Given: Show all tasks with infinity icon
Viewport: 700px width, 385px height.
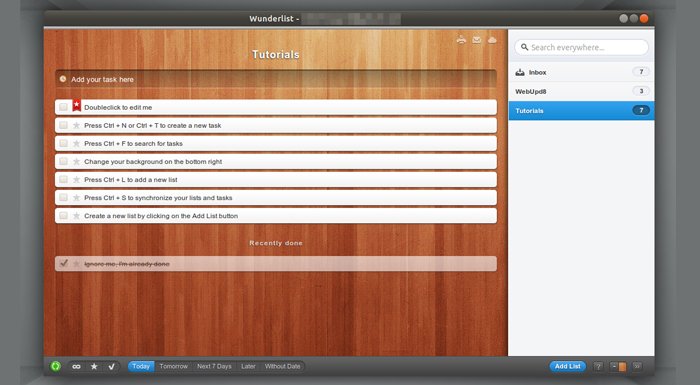Looking at the screenshot, I should click(76, 367).
